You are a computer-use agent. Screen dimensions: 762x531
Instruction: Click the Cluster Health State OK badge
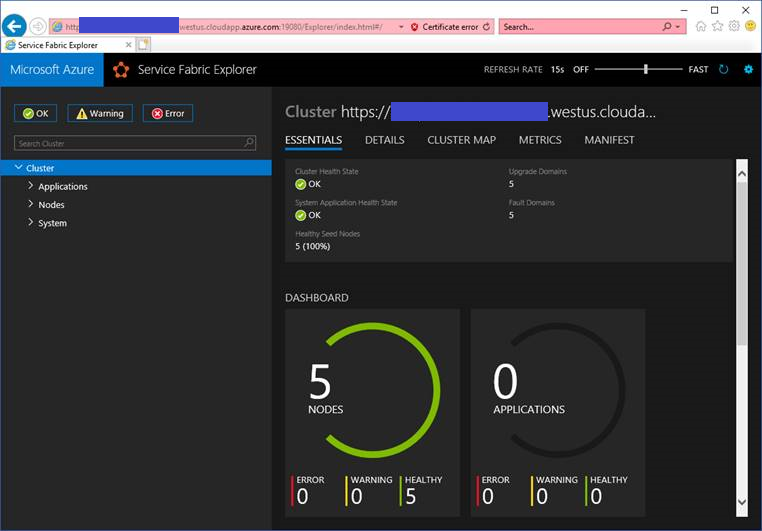(308, 184)
